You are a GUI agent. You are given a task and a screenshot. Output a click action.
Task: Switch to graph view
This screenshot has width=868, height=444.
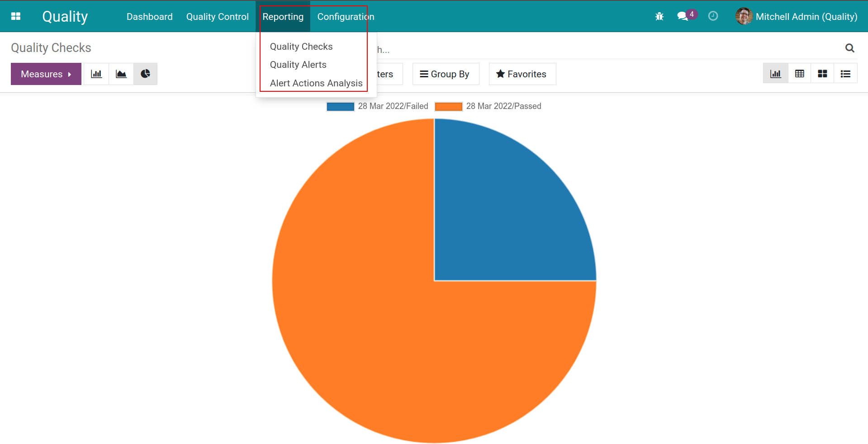[775, 74]
